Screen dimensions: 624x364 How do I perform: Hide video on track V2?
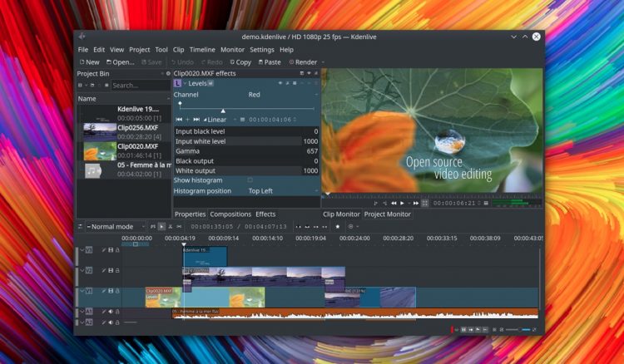click(111, 271)
